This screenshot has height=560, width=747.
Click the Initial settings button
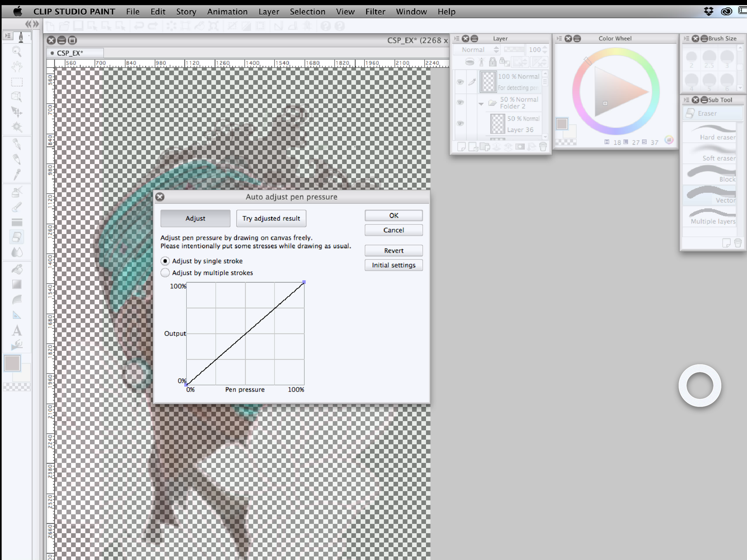(394, 265)
